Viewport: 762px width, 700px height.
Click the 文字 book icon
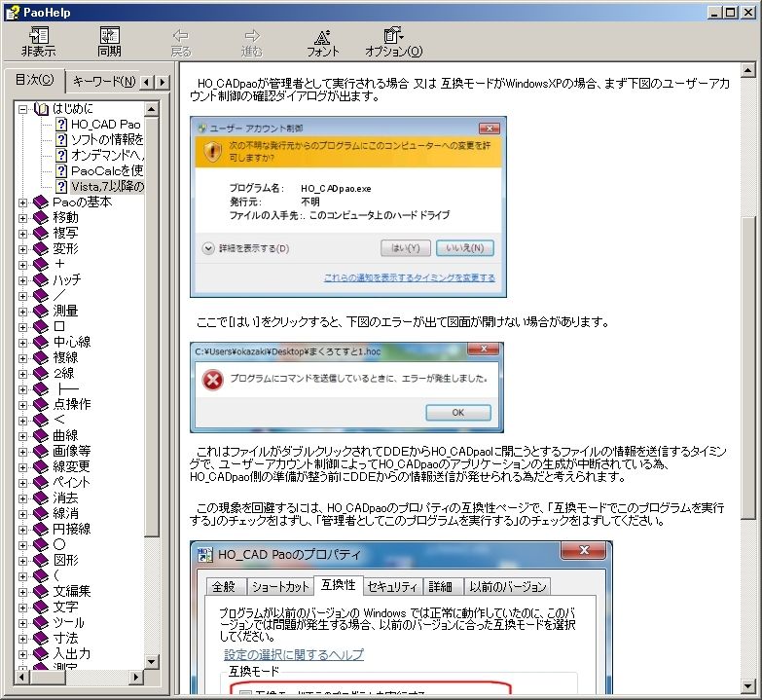(x=40, y=608)
